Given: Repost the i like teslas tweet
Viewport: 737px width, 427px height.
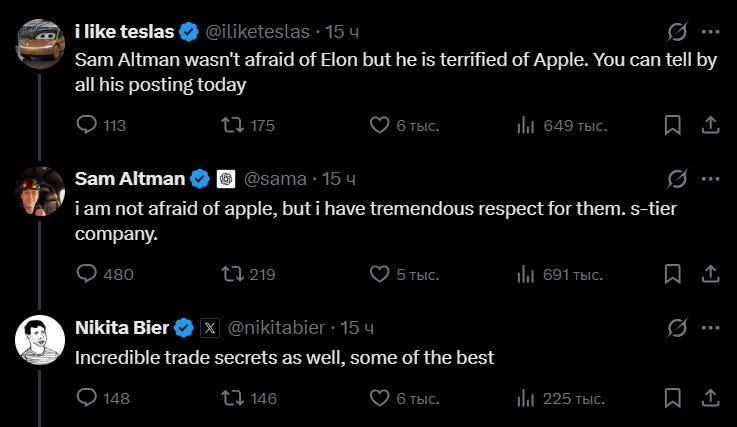Looking at the screenshot, I should point(248,125).
